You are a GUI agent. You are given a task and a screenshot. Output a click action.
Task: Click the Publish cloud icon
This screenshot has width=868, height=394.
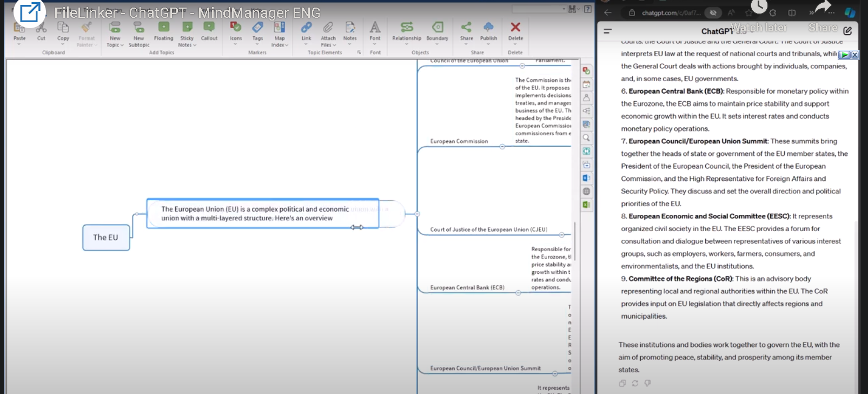(488, 28)
